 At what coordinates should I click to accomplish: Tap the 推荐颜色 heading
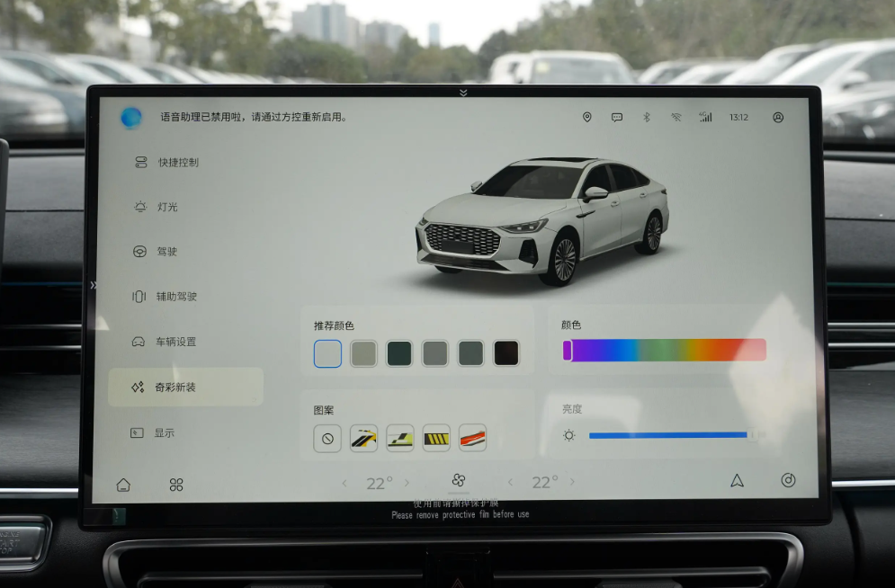pyautogui.click(x=334, y=325)
